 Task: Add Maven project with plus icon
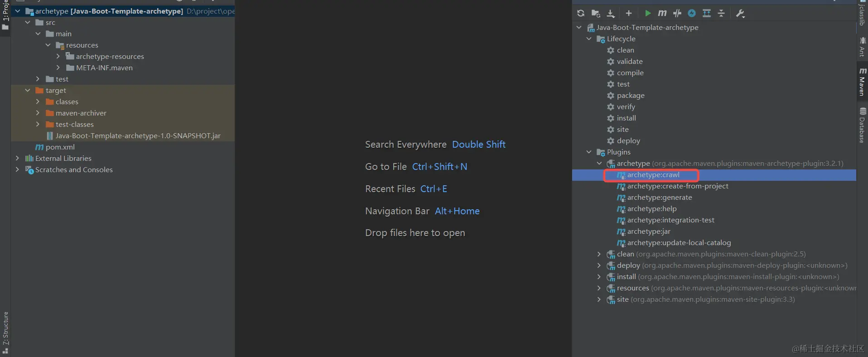(628, 13)
